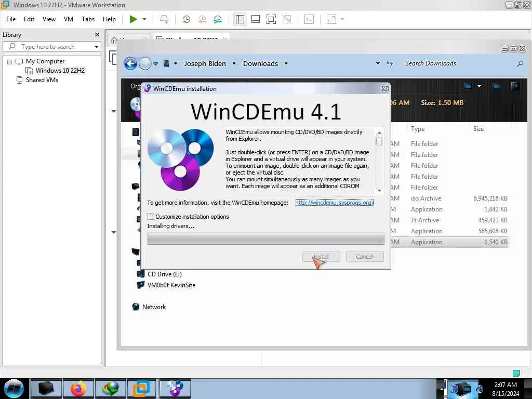532x399 pixels.
Task: Open the Start menu orb
Action: 14,389
